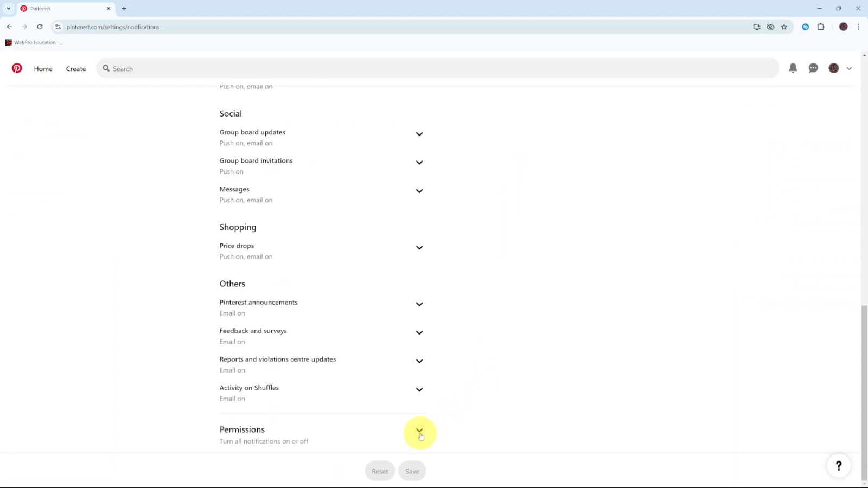The height and width of the screenshot is (488, 868).
Task: Click the Save button
Action: (412, 471)
